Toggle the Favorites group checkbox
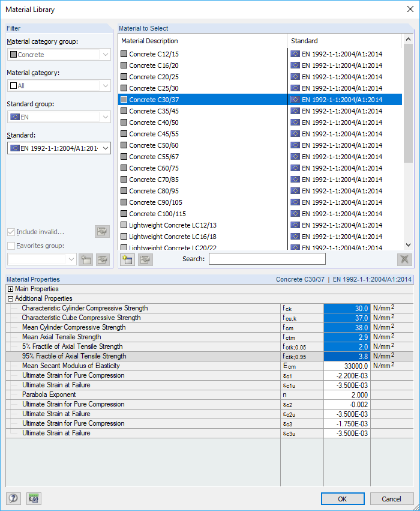This screenshot has height=511, width=420. [x=11, y=246]
